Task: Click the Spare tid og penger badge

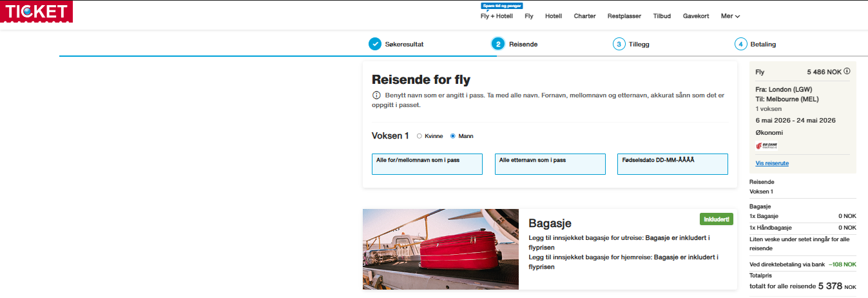Action: pos(501,5)
